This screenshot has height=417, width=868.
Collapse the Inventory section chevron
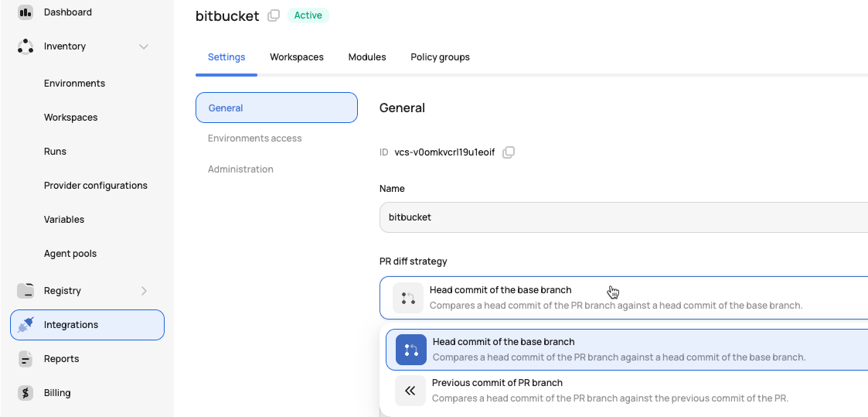144,46
